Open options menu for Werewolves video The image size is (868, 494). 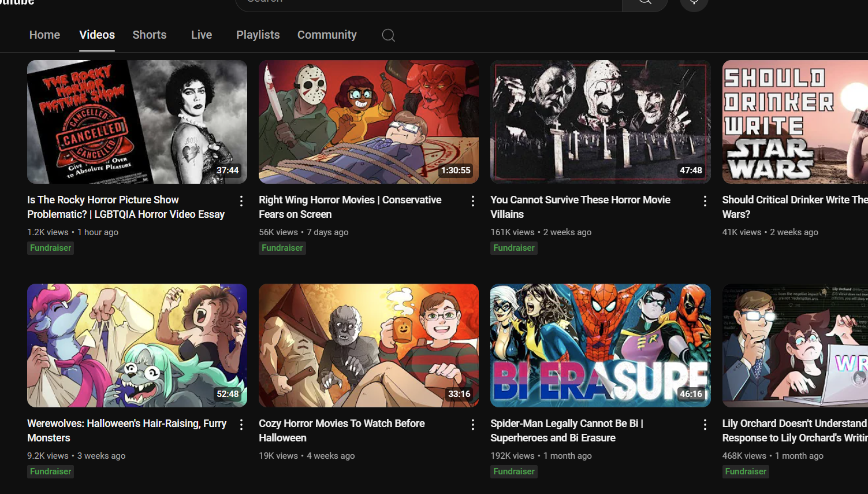click(x=241, y=425)
